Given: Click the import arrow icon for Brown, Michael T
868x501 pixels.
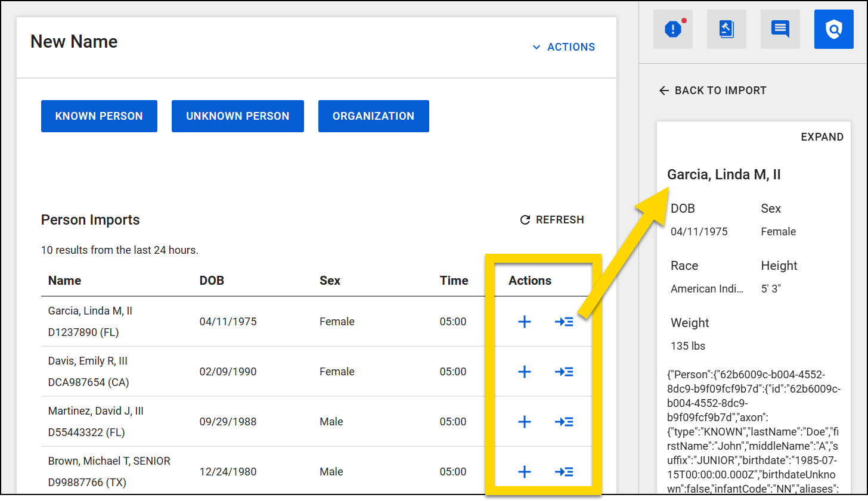Looking at the screenshot, I should [x=564, y=472].
